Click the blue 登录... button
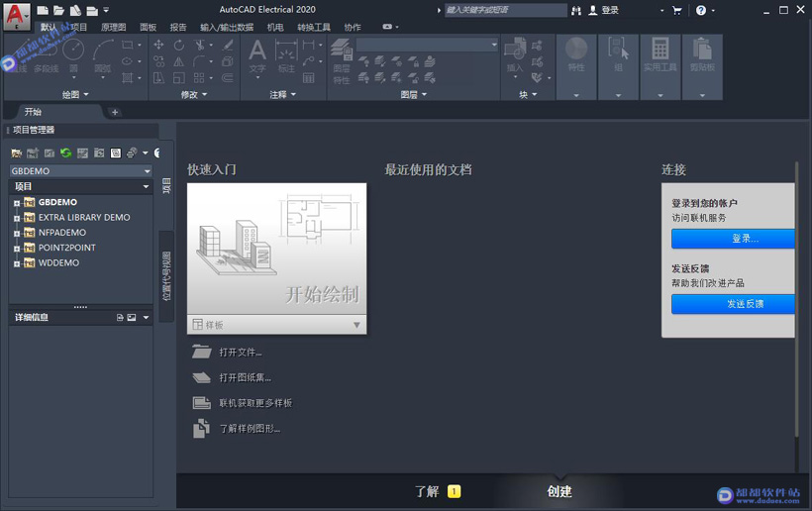The height and width of the screenshot is (511, 812). pos(733,239)
